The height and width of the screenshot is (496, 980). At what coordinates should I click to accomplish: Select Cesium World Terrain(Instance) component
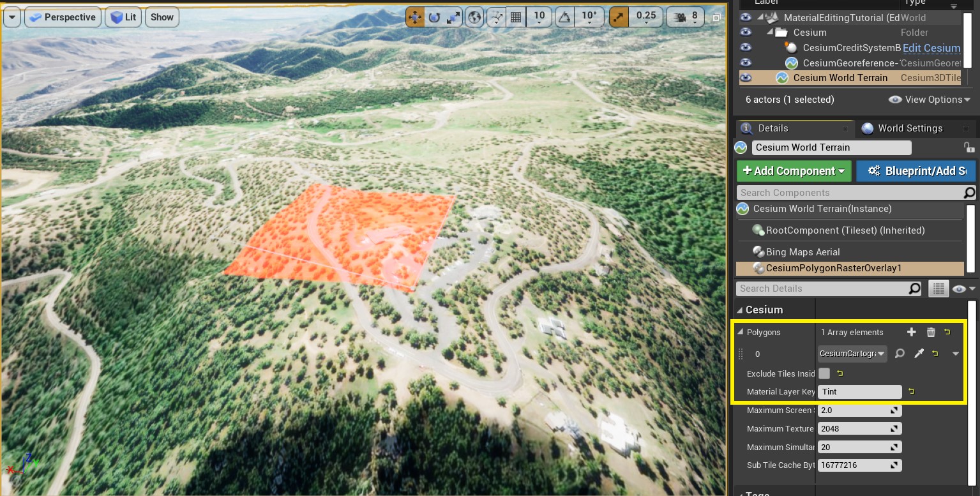tap(849, 209)
